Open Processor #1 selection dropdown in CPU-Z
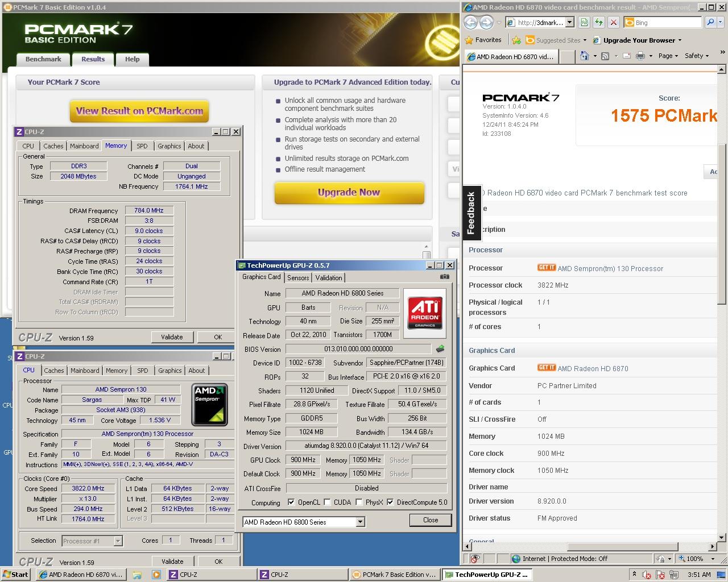The image size is (728, 582). [x=118, y=541]
